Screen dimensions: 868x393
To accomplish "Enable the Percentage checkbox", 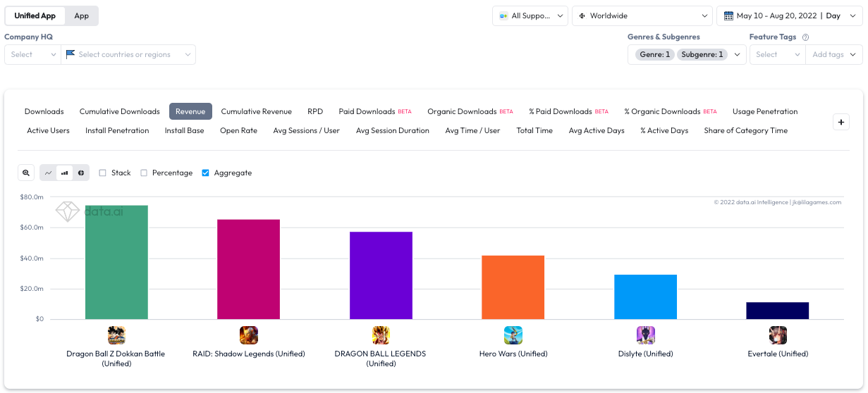I will tap(144, 173).
